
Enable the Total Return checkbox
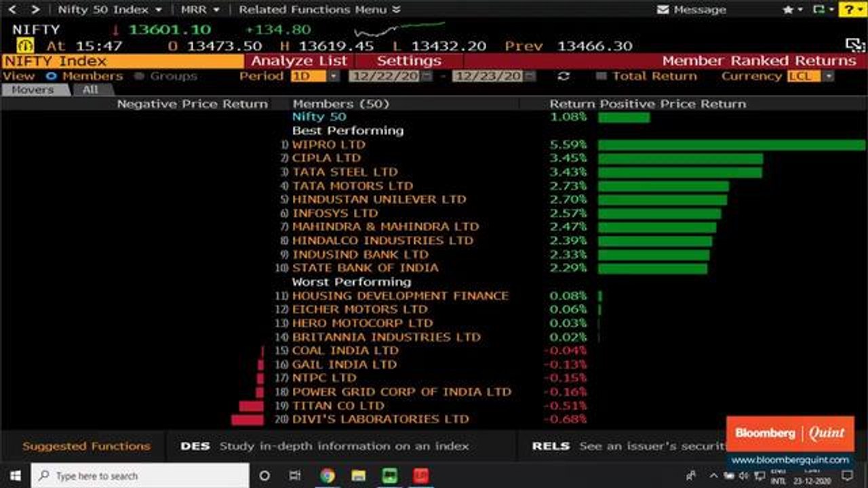[x=601, y=76]
